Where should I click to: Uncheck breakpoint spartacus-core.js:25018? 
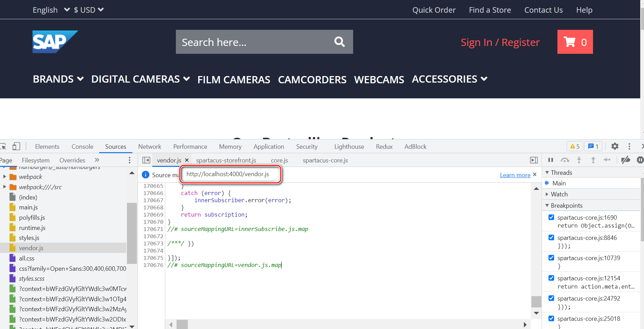[x=551, y=318]
